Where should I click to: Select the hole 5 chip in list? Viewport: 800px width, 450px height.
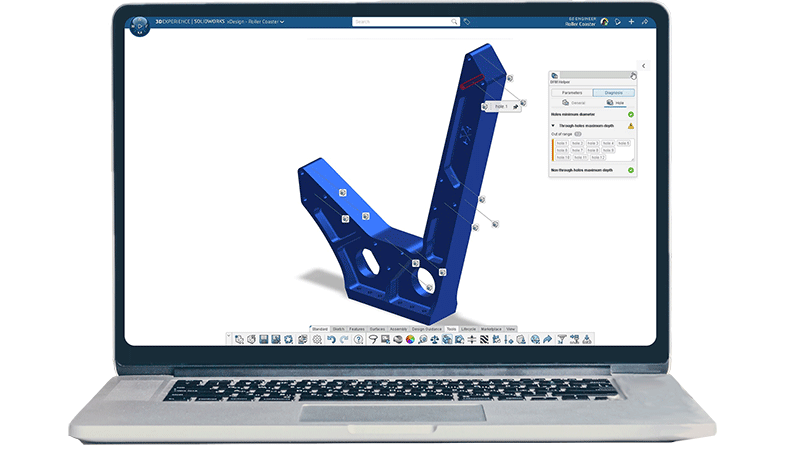tap(623, 143)
